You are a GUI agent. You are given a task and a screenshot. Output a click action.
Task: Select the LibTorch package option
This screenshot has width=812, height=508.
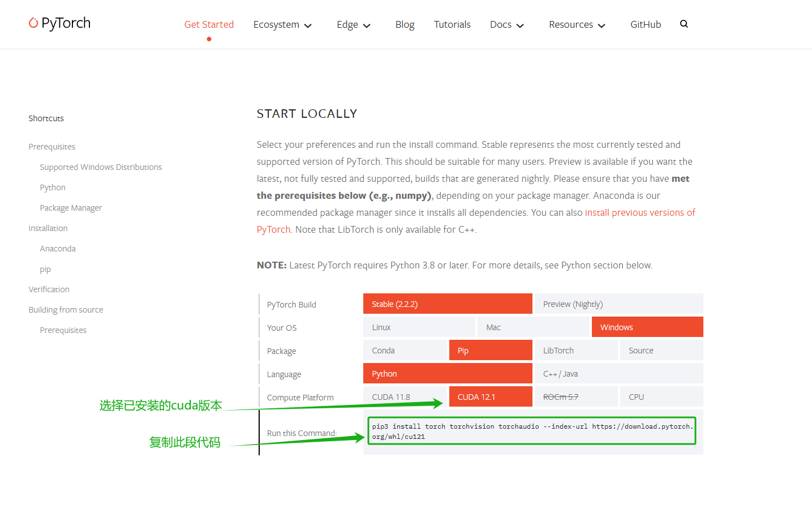(576, 351)
